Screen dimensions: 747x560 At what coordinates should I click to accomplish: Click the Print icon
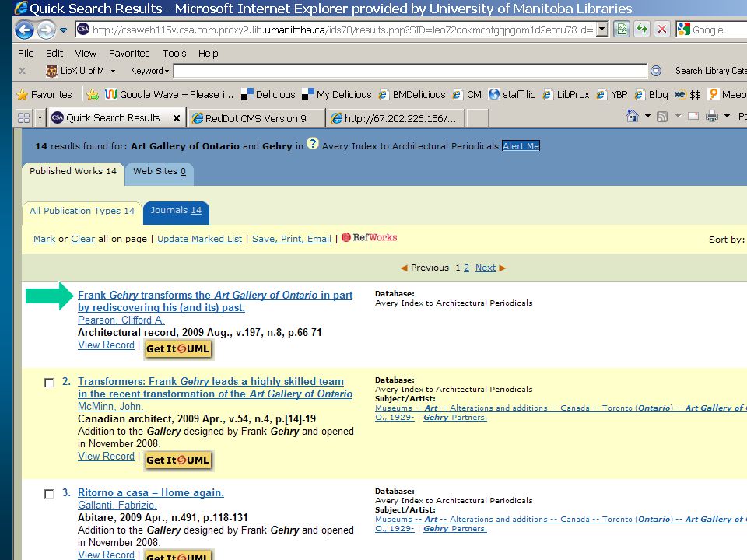coord(712,116)
